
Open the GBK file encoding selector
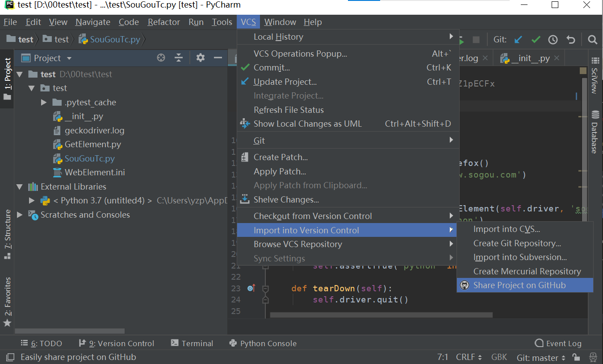tap(499, 357)
